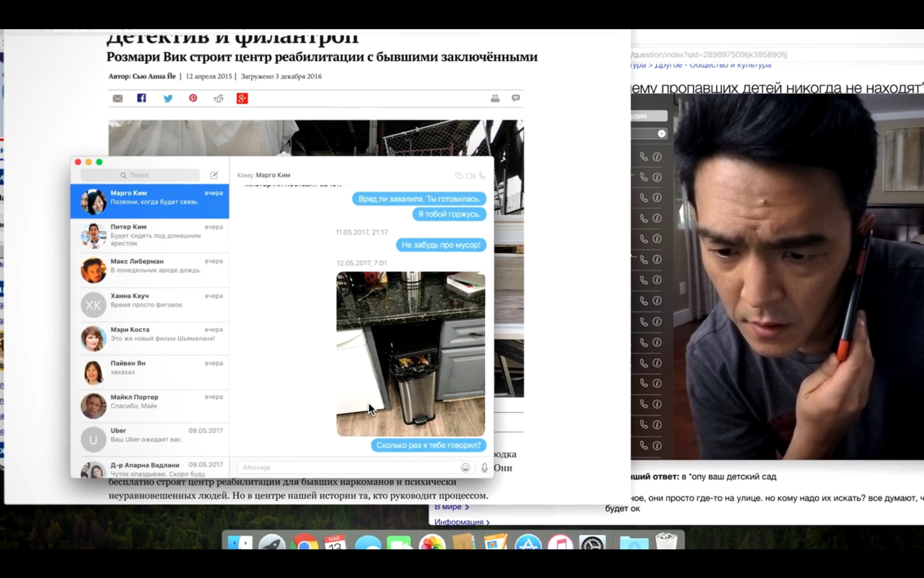
Task: Click the headline about Розмари Вик
Action: [x=322, y=57]
